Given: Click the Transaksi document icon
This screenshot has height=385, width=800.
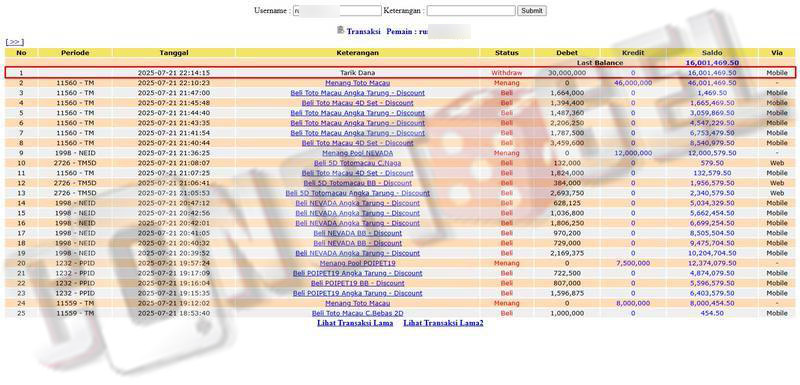Looking at the screenshot, I should click(341, 30).
